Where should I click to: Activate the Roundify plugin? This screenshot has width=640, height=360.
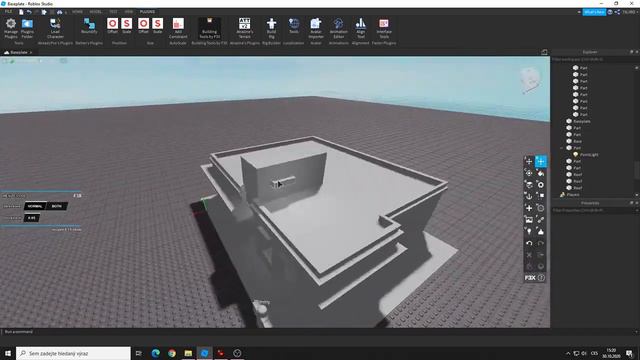pyautogui.click(x=89, y=26)
